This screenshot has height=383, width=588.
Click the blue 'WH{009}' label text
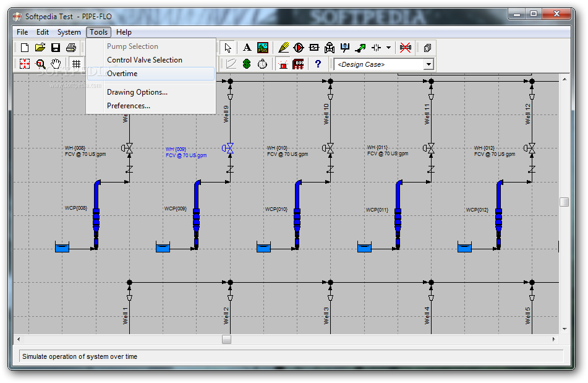(x=176, y=149)
